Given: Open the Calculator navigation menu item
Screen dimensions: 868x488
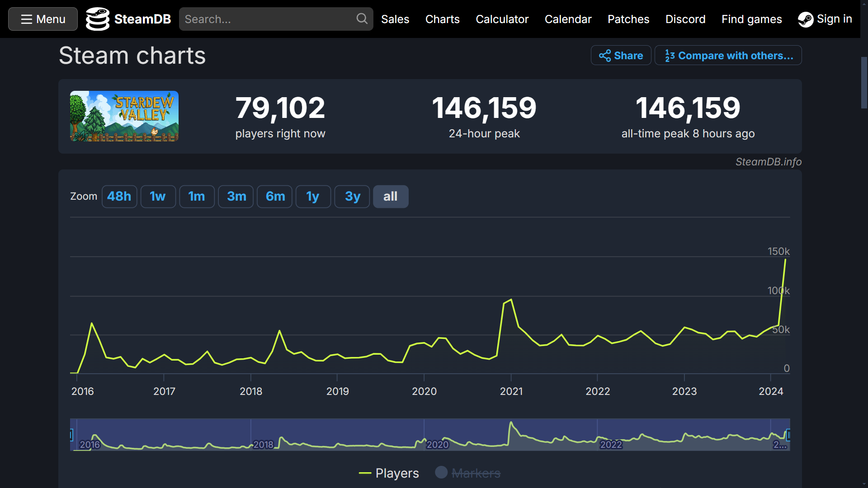Looking at the screenshot, I should click(501, 19).
